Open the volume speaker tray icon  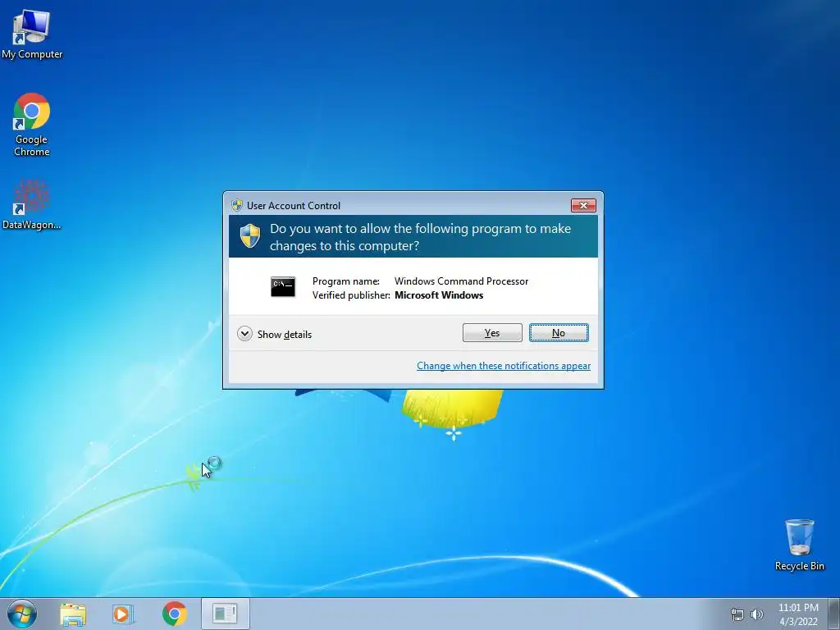757,614
